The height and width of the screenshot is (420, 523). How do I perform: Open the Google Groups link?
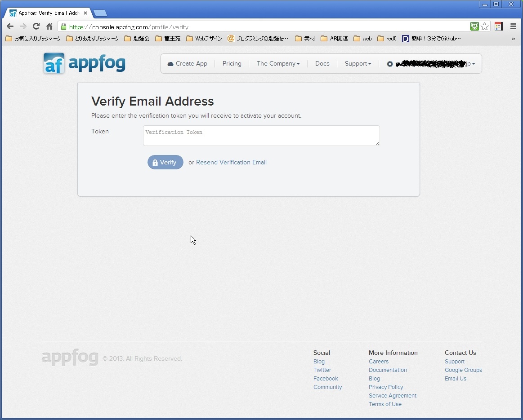point(463,370)
